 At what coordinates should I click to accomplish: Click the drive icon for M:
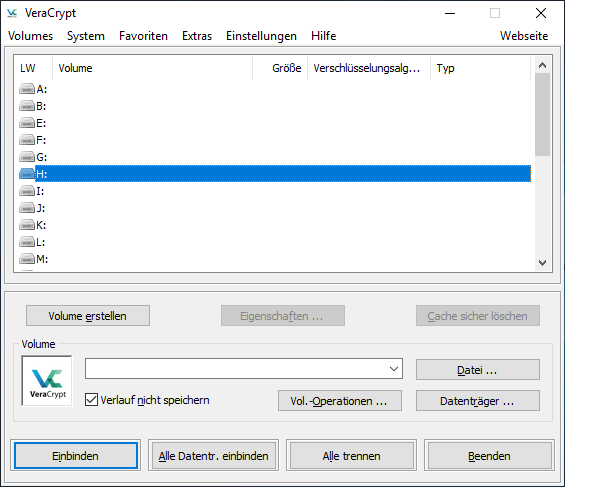27,259
